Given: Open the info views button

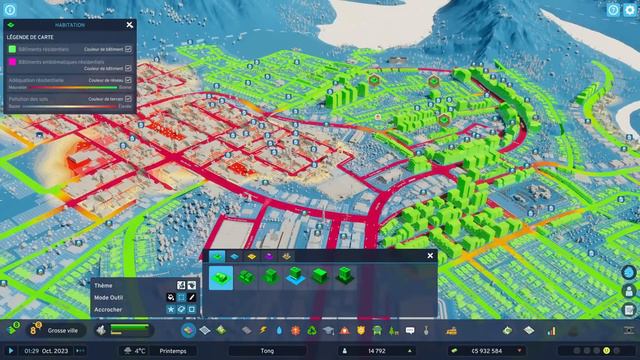Looking at the screenshot, I should pos(9,9).
